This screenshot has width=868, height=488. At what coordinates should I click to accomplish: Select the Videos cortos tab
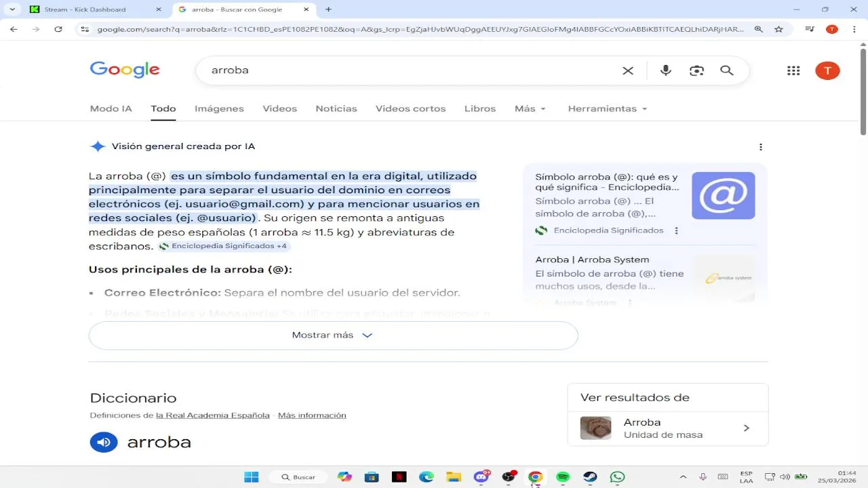pos(411,108)
